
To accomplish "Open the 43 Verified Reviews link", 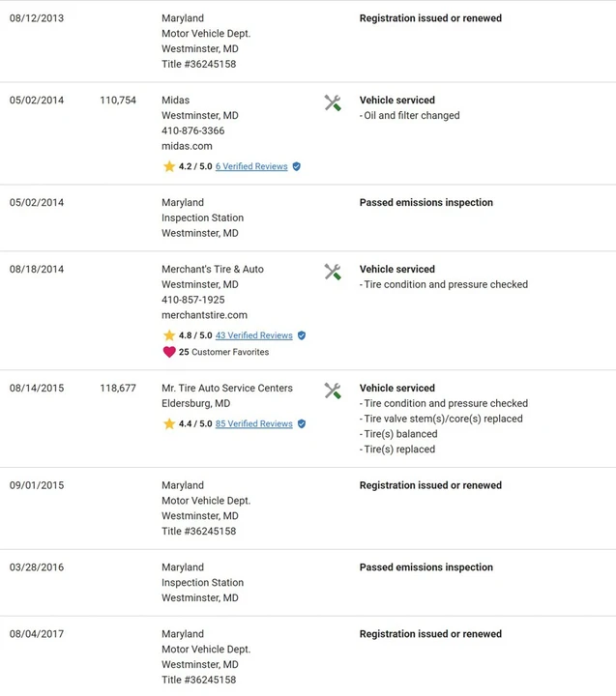I will point(254,335).
